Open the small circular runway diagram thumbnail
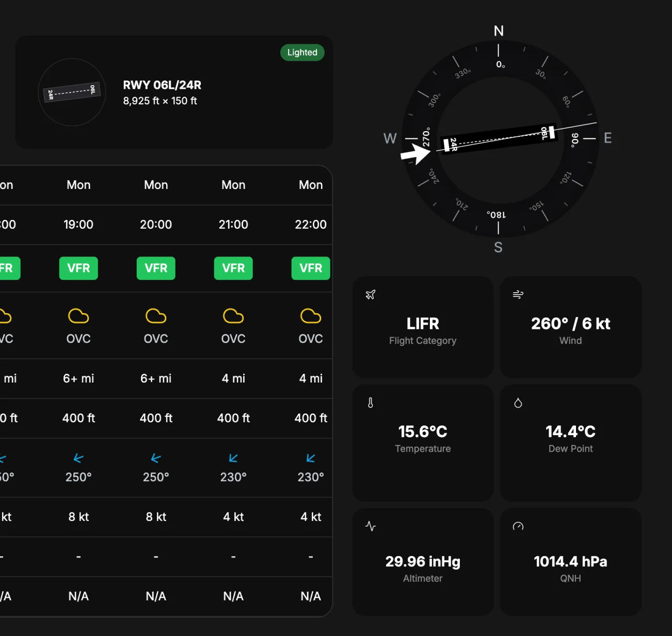This screenshot has width=672, height=636. point(72,92)
